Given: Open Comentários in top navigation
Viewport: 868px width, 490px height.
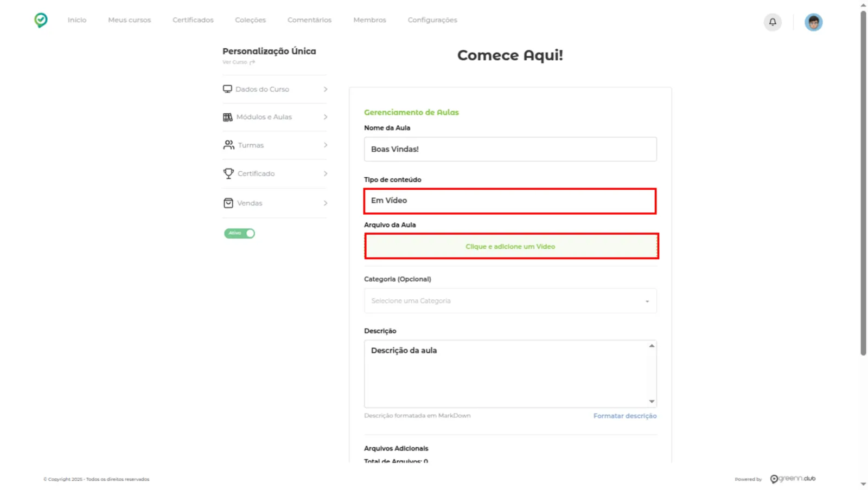Looking at the screenshot, I should coord(309,20).
